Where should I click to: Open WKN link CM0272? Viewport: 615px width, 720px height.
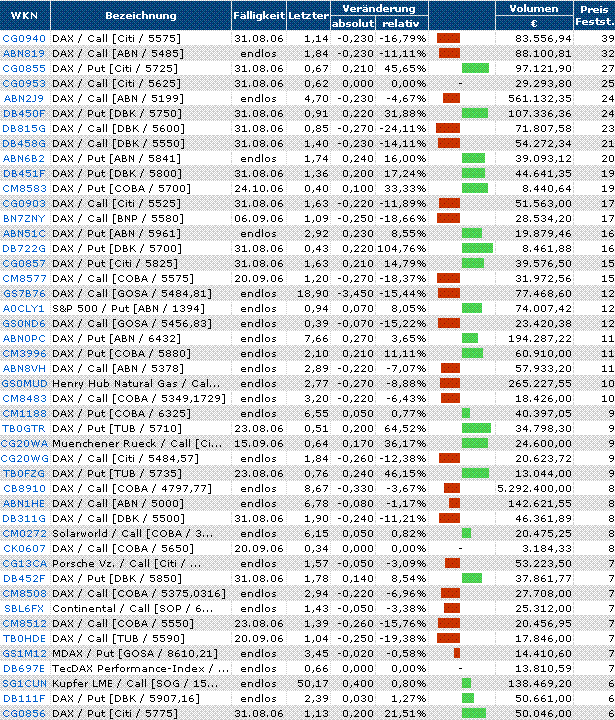[x=24, y=534]
